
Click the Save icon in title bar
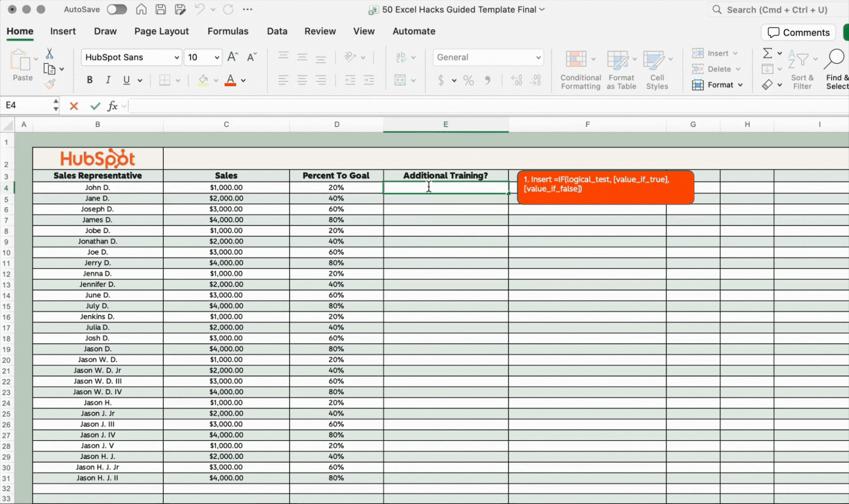pyautogui.click(x=161, y=10)
